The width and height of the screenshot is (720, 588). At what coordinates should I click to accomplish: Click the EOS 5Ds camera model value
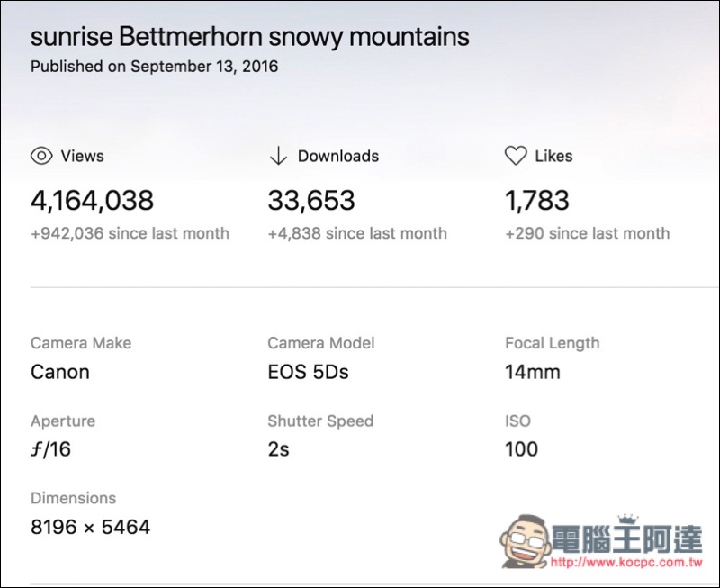pyautogui.click(x=308, y=372)
